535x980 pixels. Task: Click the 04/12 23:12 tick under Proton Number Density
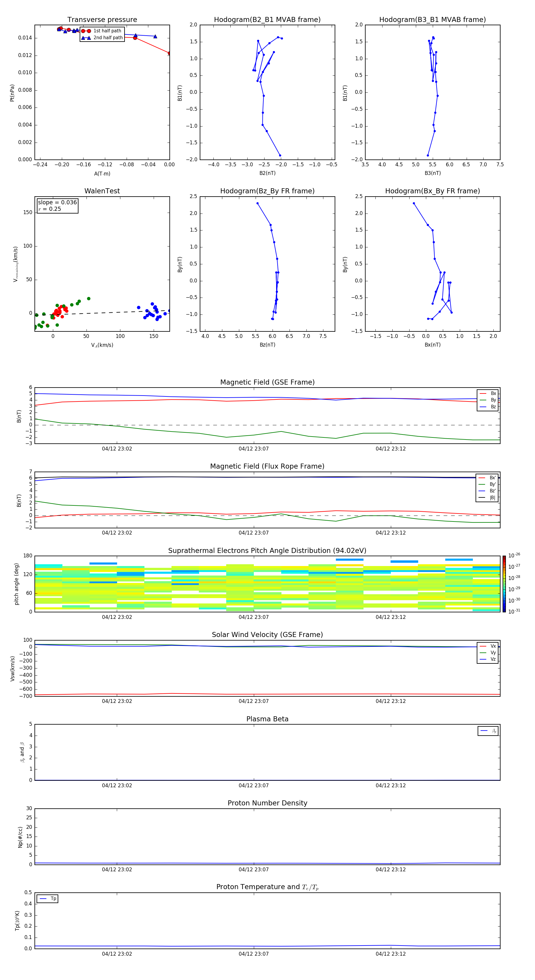coord(391,869)
